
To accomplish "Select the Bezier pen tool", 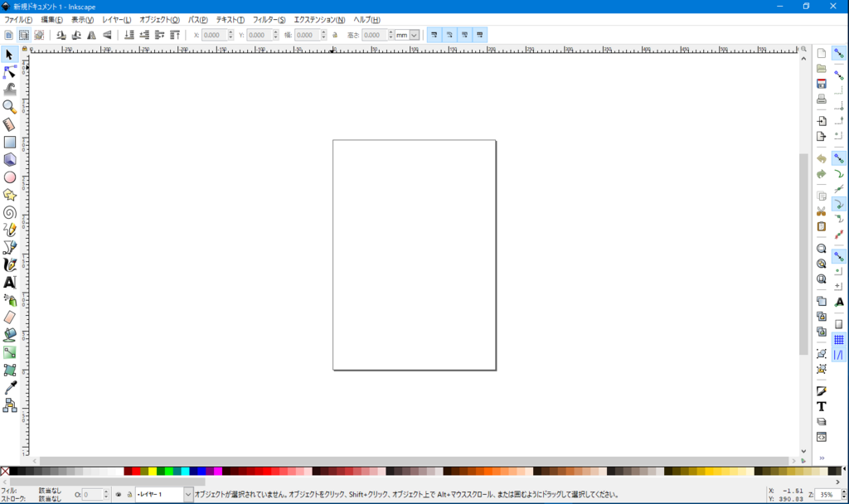I will pos(9,247).
